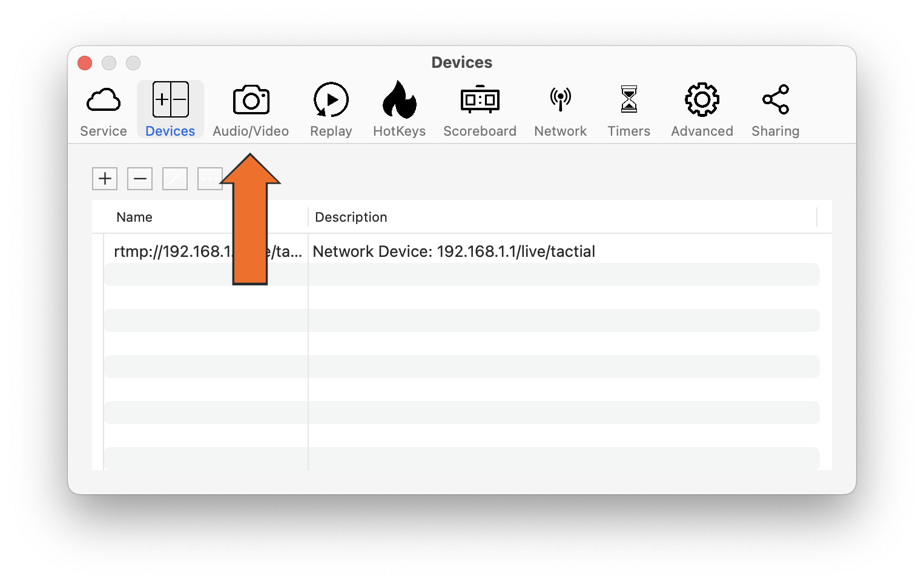The height and width of the screenshot is (584, 924).
Task: Open the Advanced settings
Action: [x=701, y=109]
